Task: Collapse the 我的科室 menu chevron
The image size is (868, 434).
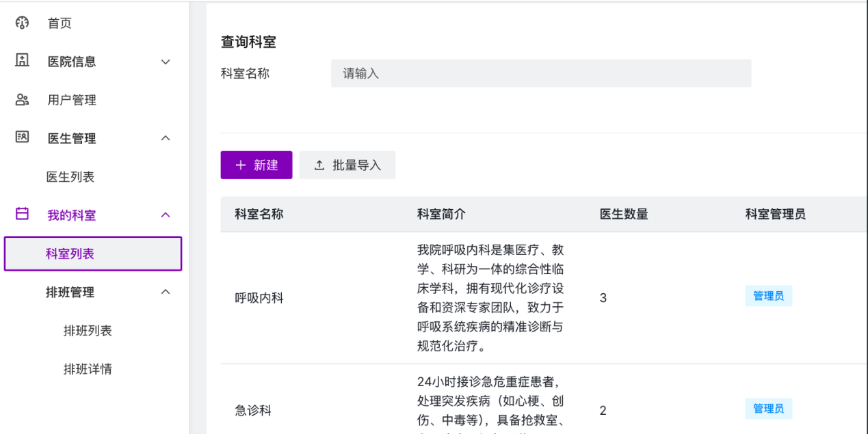Action: pyautogui.click(x=166, y=215)
